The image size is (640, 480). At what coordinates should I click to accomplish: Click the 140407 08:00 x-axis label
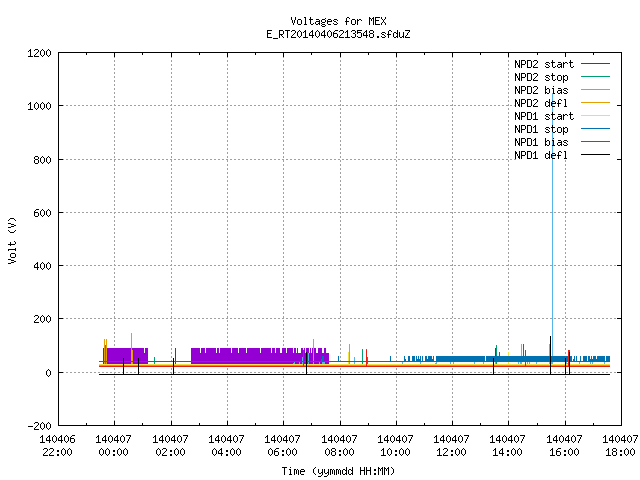tap(339, 446)
